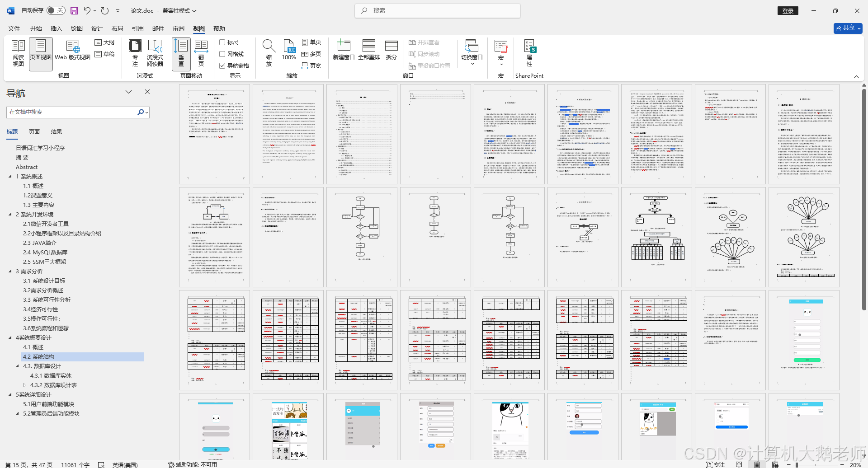This screenshot has width=868, height=468.
Task: Open the 大纲 outline view
Action: click(104, 42)
